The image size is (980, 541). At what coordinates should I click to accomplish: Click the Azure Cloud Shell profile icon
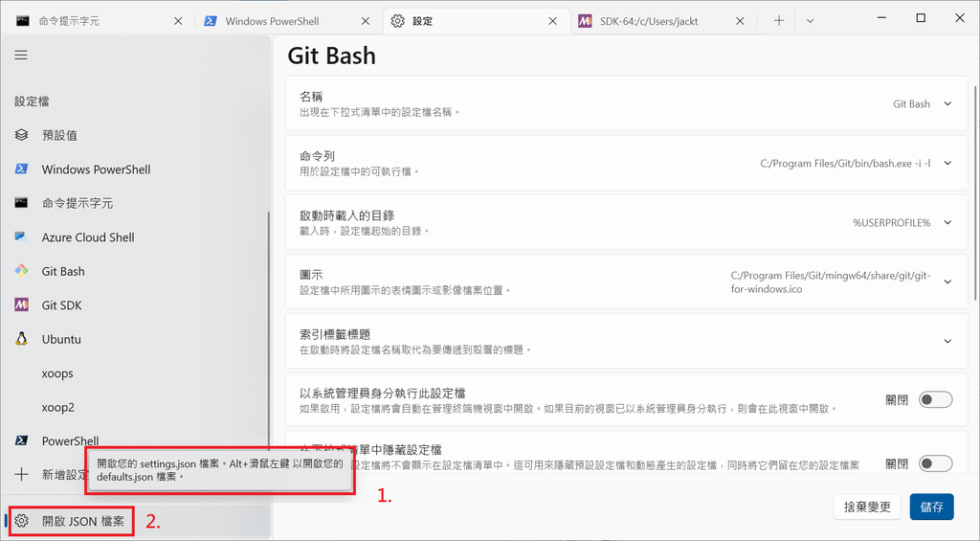[x=21, y=237]
